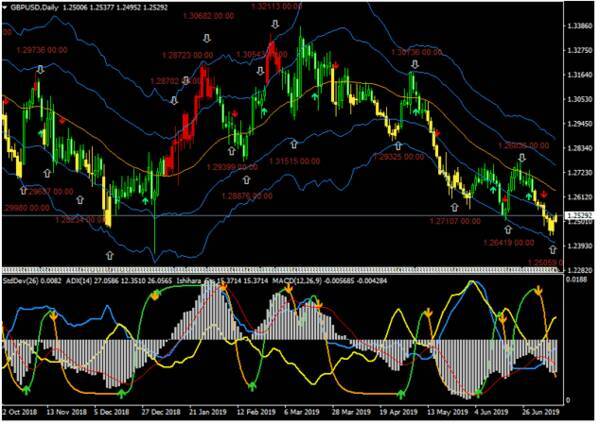Click white down arrow below 1.26036 label
The image size is (600, 424).
click(x=522, y=157)
